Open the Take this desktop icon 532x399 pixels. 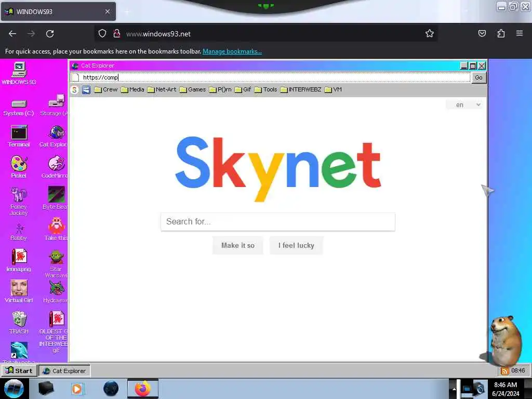tap(56, 229)
